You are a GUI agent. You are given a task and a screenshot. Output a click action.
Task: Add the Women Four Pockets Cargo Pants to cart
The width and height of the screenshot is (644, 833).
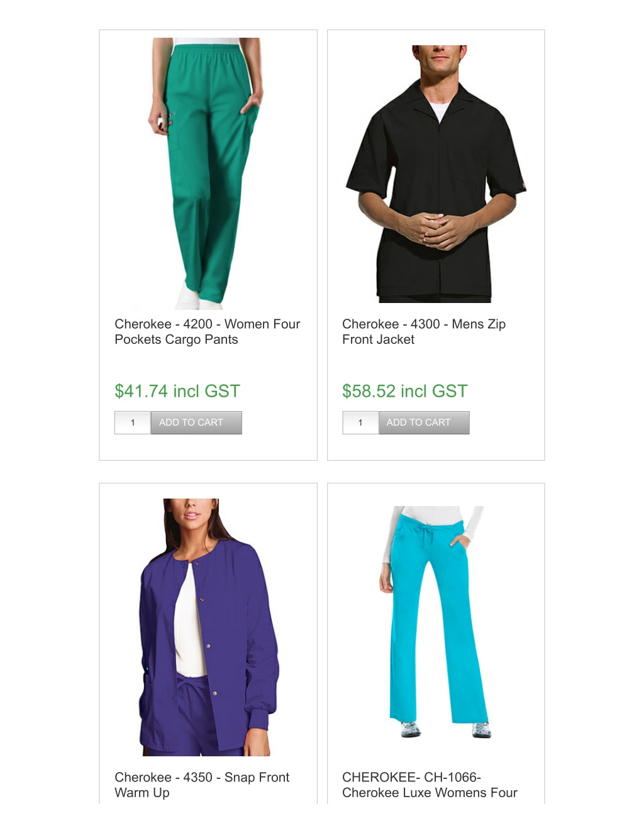pyautogui.click(x=196, y=422)
